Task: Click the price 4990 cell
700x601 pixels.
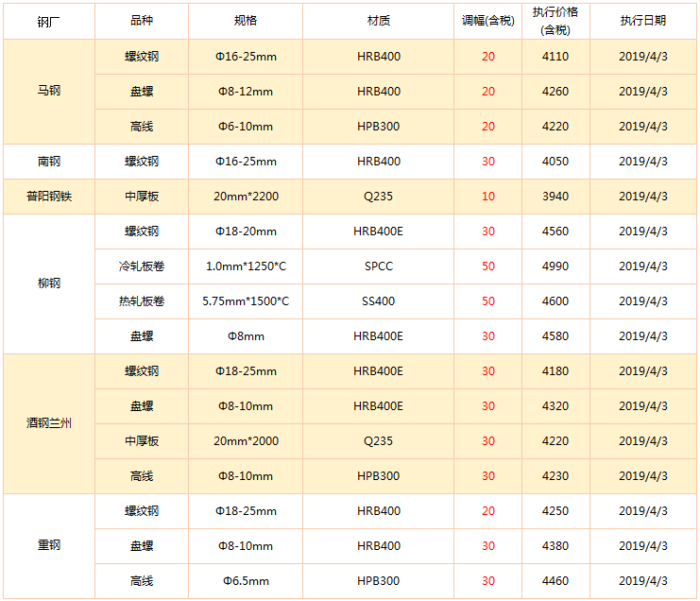Action: (x=555, y=266)
